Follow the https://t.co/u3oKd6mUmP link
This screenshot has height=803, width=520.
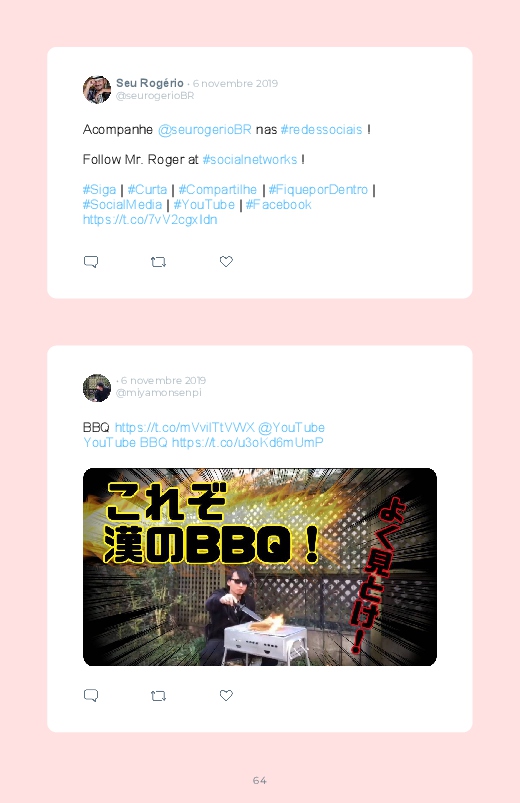[247, 442]
